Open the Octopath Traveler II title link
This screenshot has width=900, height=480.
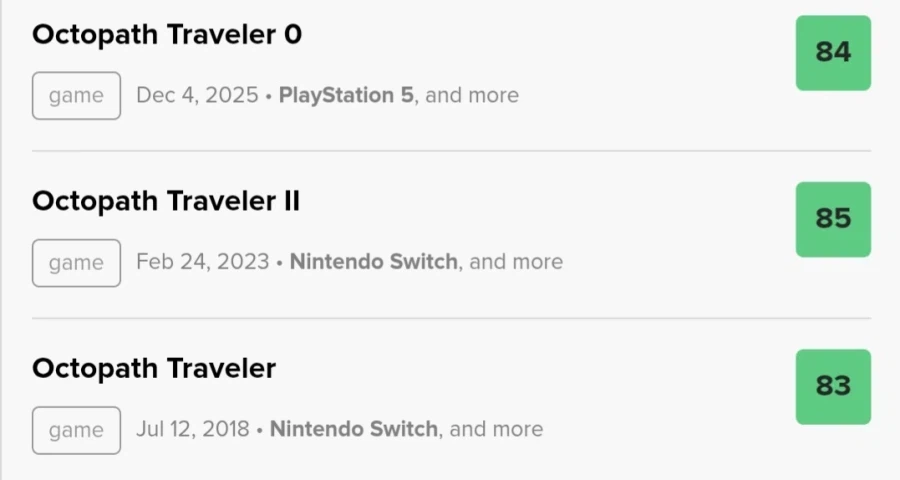tap(166, 202)
